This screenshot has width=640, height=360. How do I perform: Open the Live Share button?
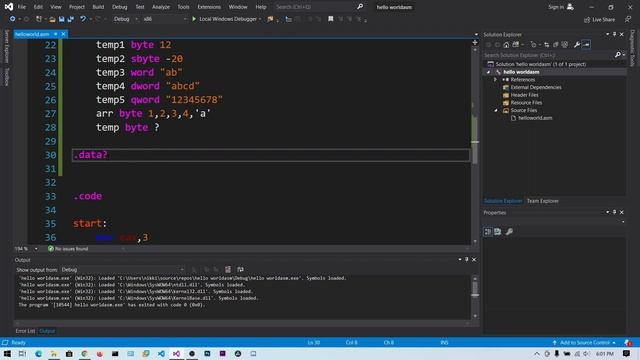pos(599,20)
